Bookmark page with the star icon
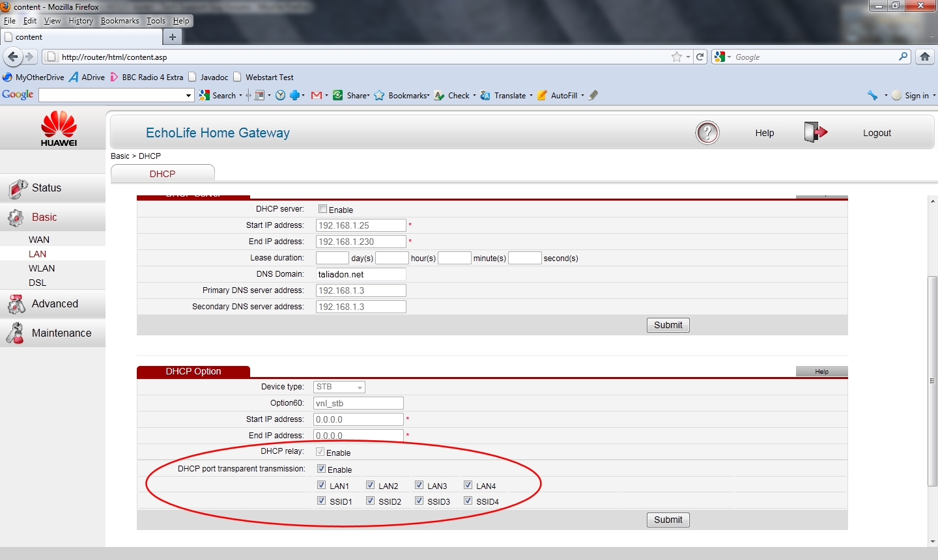Viewport: 938px width, 560px height. pyautogui.click(x=677, y=57)
